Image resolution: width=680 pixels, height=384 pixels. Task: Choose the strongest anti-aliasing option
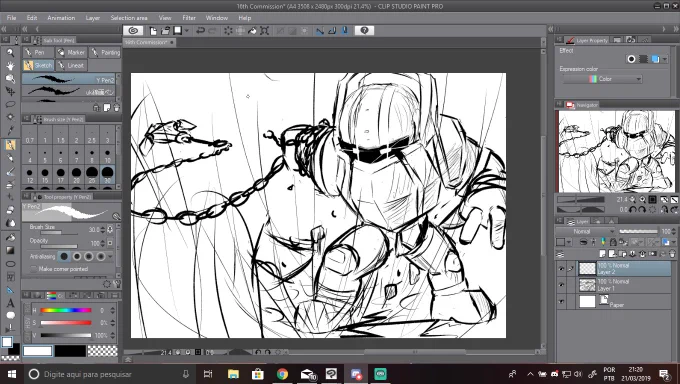[101, 256]
